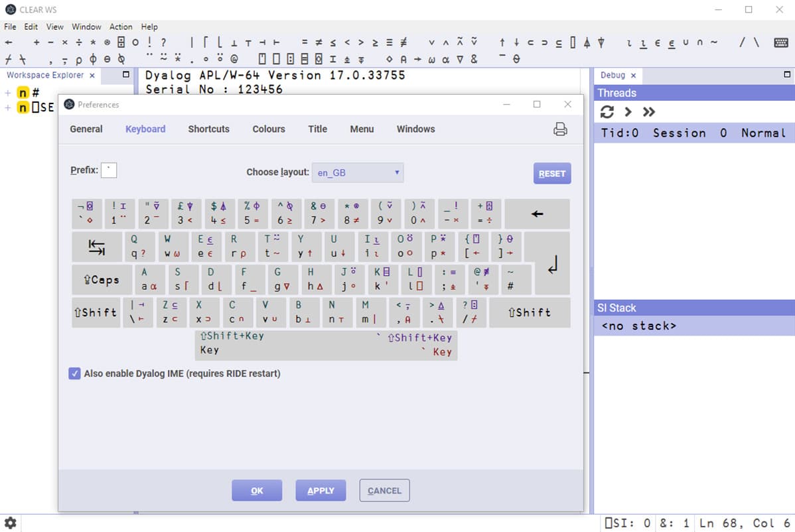Select the Caps key in keyboard layout
The image size is (795, 532).
pyautogui.click(x=102, y=279)
